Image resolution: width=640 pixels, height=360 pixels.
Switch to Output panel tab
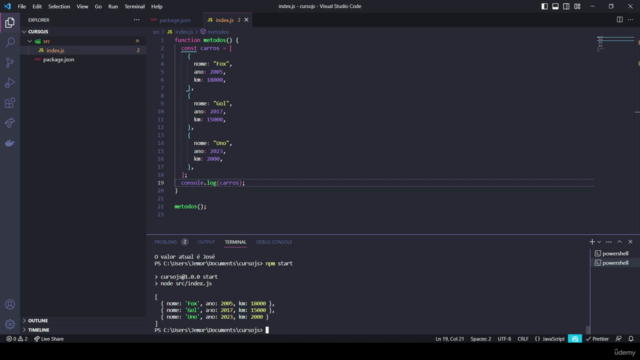206,242
